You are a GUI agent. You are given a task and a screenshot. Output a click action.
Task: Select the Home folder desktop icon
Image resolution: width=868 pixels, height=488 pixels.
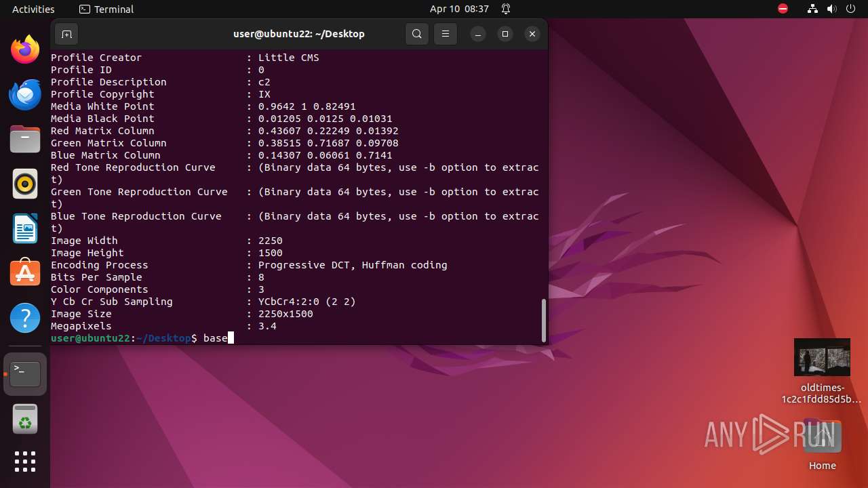822,444
